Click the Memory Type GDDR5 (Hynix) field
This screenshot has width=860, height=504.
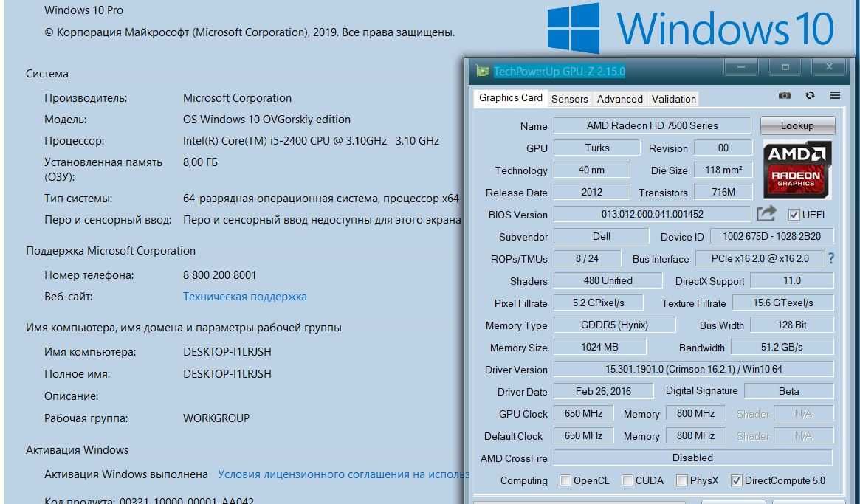614,325
